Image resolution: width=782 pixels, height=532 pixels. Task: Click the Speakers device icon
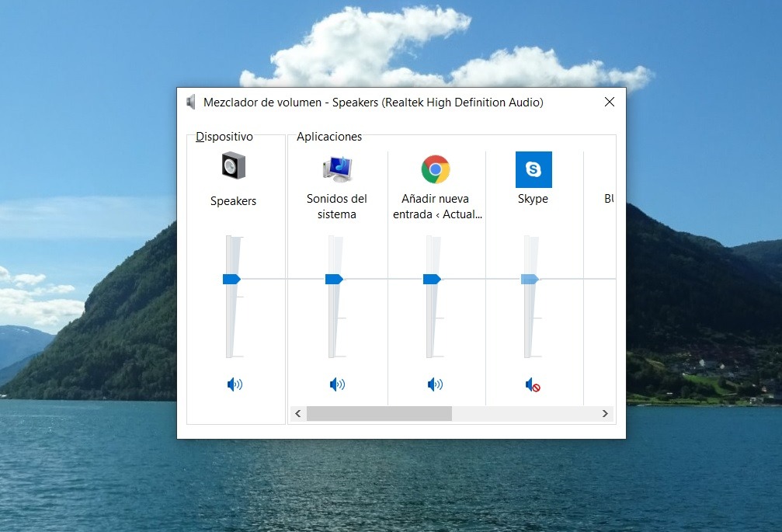click(233, 166)
